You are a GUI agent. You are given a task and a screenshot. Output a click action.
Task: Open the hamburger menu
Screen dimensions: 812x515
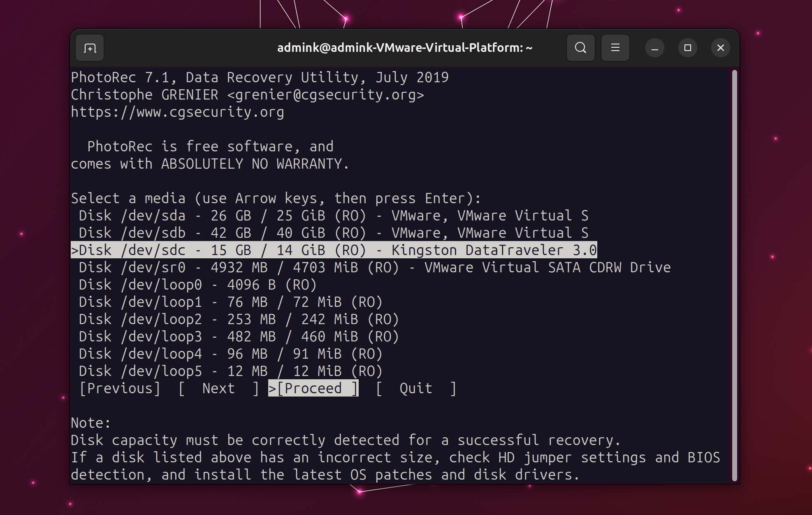615,48
